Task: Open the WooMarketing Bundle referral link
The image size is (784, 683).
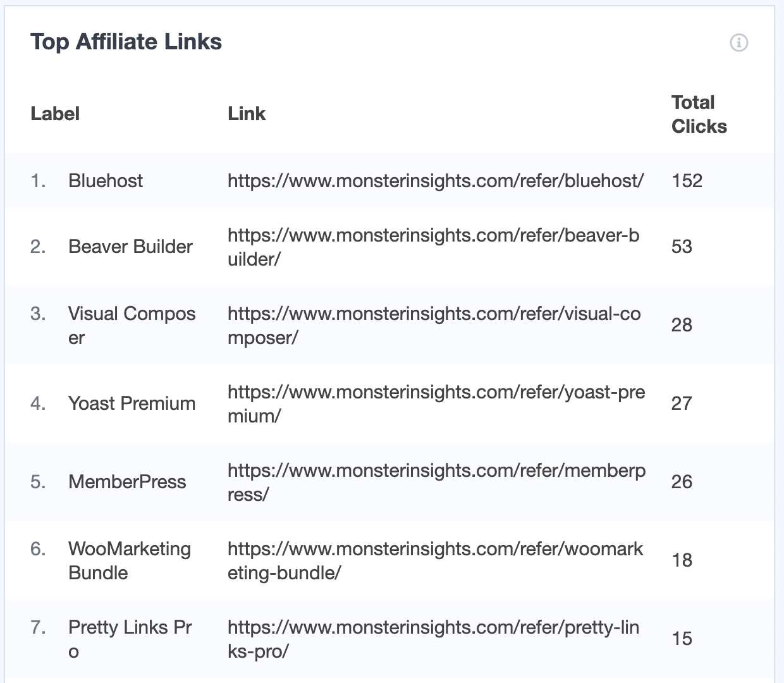Action: [435, 560]
